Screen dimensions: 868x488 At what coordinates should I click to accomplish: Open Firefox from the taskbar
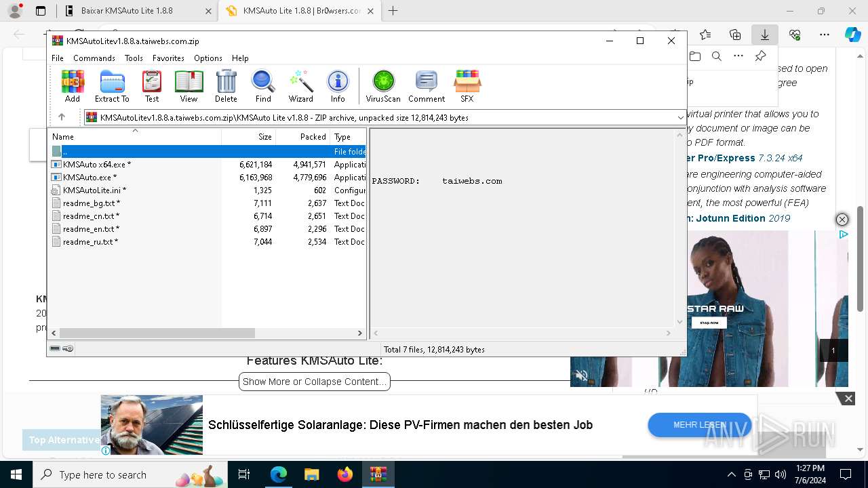tap(345, 474)
